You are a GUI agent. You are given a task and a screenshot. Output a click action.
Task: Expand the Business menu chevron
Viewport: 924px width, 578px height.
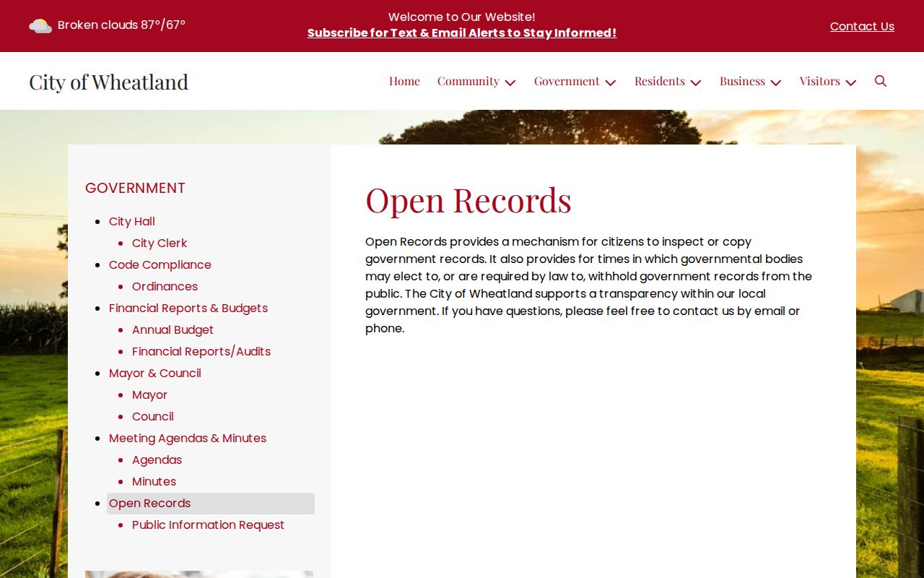[x=776, y=82]
